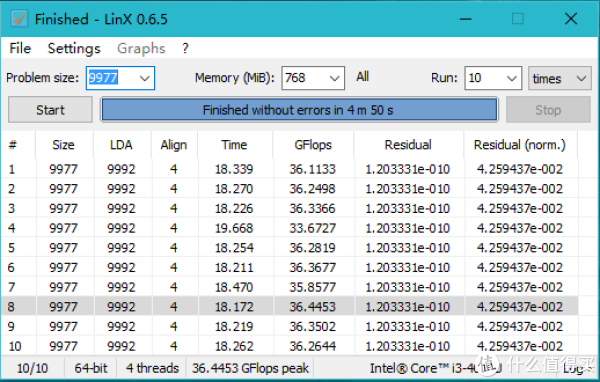Viewport: 600px width, 382px height.
Task: Click the finished progress bar
Action: coord(299,110)
